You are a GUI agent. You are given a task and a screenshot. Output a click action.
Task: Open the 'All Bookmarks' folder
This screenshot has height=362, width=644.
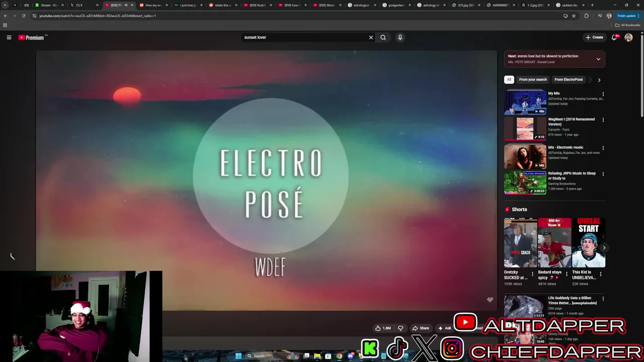tap(627, 25)
